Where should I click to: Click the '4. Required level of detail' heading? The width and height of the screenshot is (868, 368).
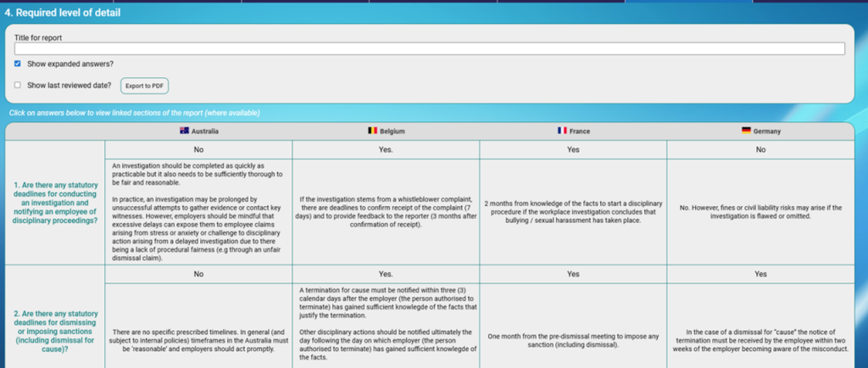click(63, 14)
